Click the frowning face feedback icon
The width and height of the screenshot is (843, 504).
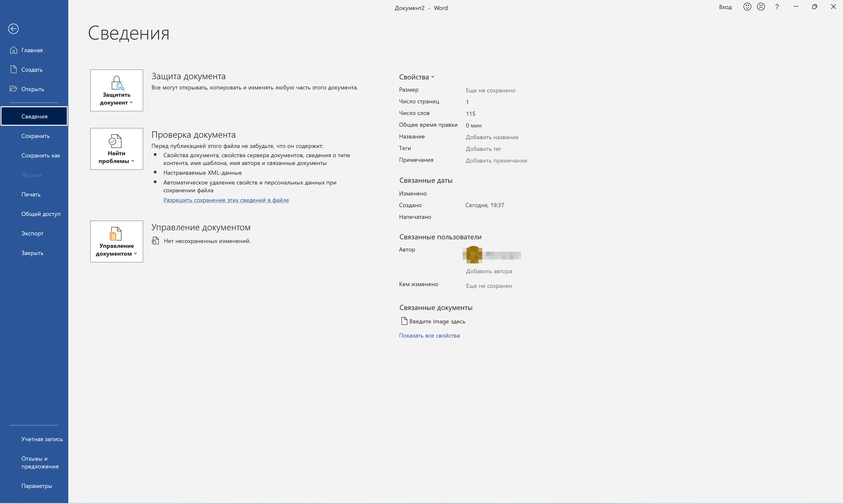(x=761, y=7)
